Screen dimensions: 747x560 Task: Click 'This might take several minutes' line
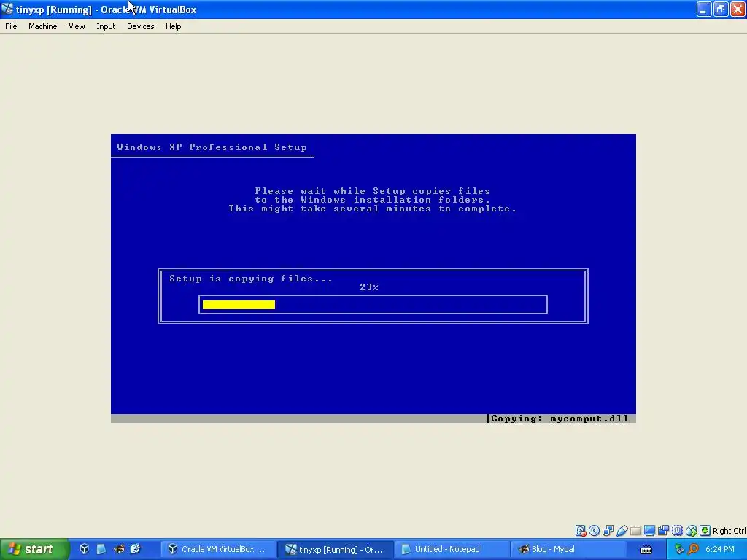(x=373, y=209)
